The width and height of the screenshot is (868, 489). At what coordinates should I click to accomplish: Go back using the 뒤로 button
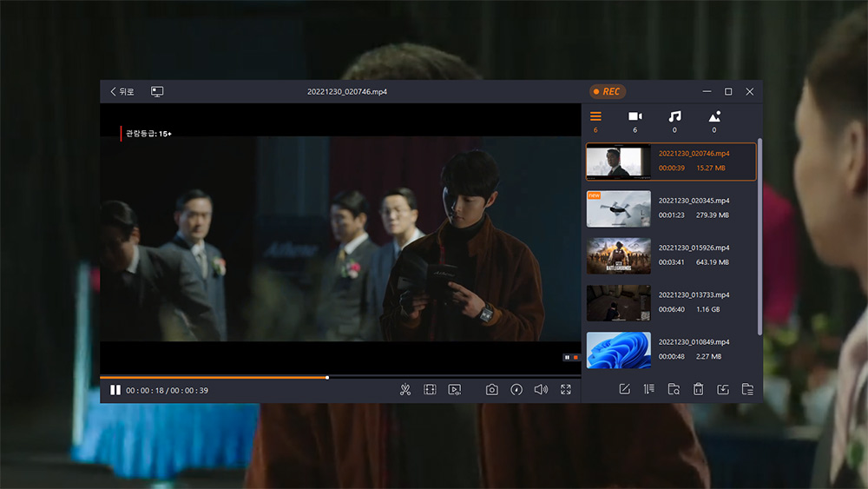(122, 91)
